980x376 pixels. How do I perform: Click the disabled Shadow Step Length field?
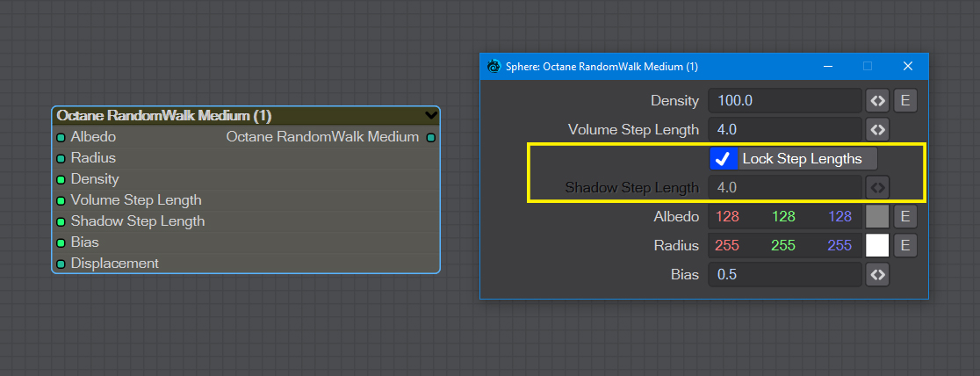(x=785, y=186)
